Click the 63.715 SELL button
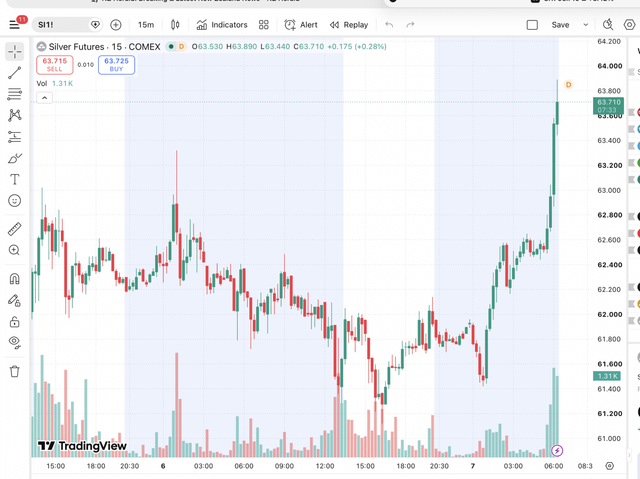640x479 pixels. pos(55,64)
